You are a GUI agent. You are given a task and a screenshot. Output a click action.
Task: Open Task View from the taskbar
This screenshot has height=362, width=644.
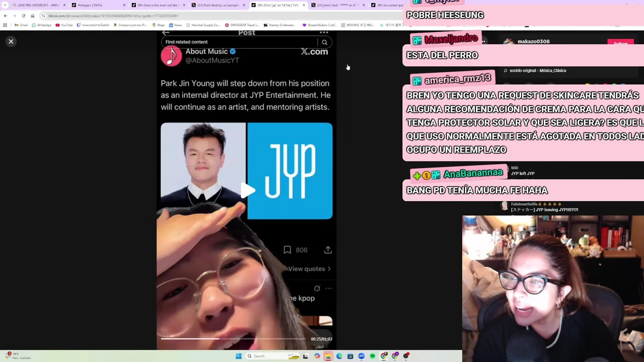[305, 356]
